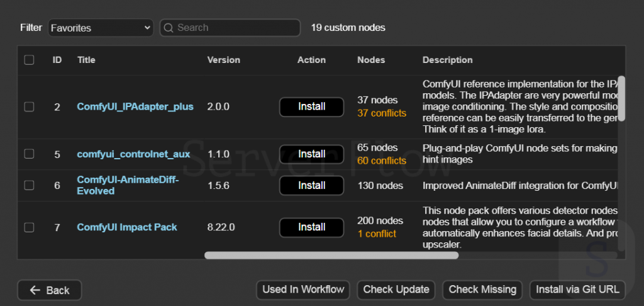Click the 1 conflict warning text
The width and height of the screenshot is (644, 306).
pos(377,234)
